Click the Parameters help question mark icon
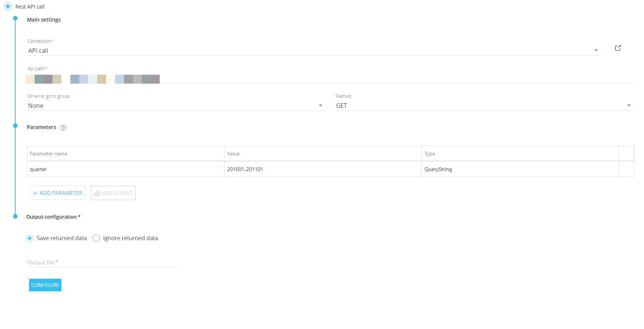The image size is (644, 329). click(63, 128)
